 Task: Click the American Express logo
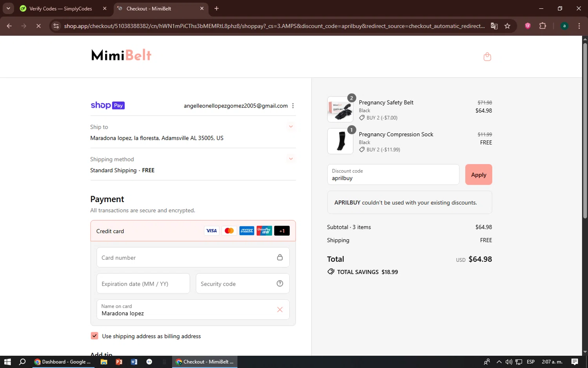pos(247,231)
